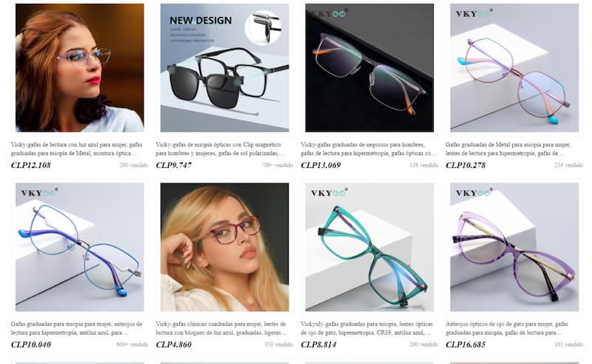Open the blue metal frame glasses image
592x364 pixels.
[x=80, y=247]
